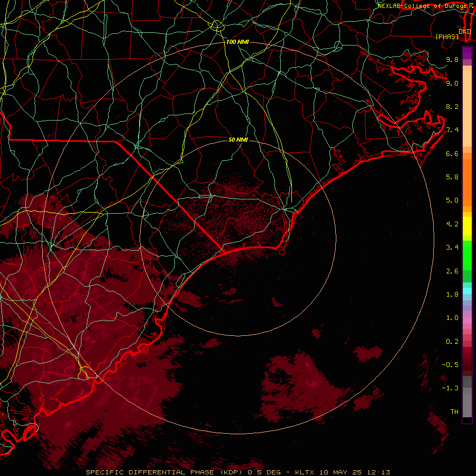The width and height of the screenshot is (476, 476).
Task: Click the [PHAS] unit label above color bar
Action: (447, 36)
